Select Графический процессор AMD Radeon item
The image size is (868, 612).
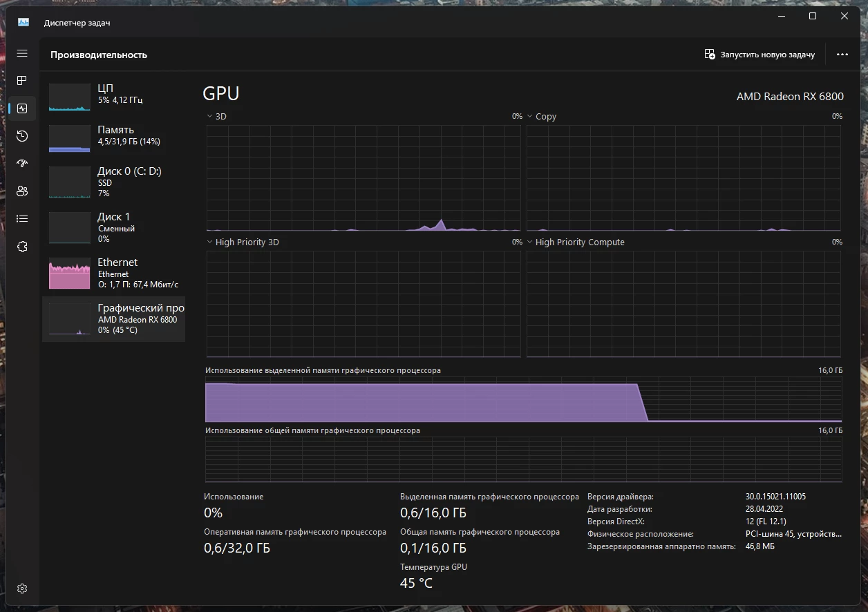pos(114,319)
